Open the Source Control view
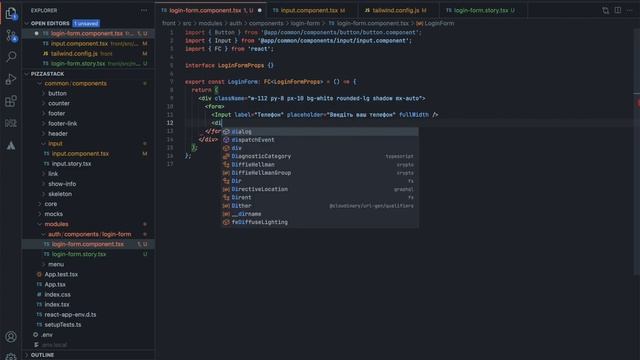 pyautogui.click(x=11, y=36)
